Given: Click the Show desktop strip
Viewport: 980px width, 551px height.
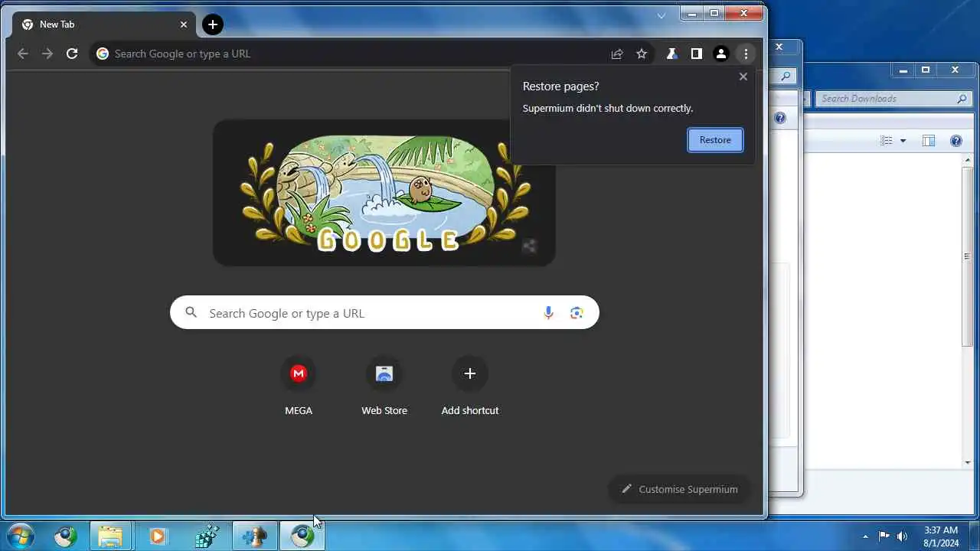Looking at the screenshot, I should 974,536.
